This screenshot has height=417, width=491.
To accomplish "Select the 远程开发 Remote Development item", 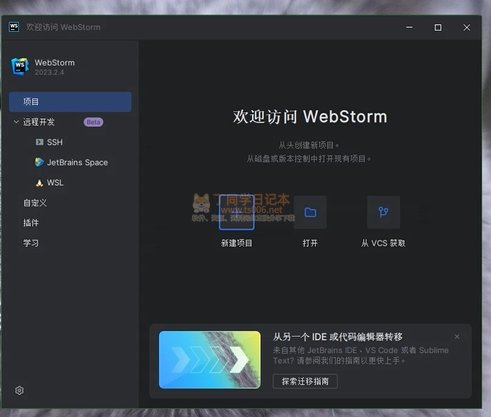I will [x=39, y=122].
